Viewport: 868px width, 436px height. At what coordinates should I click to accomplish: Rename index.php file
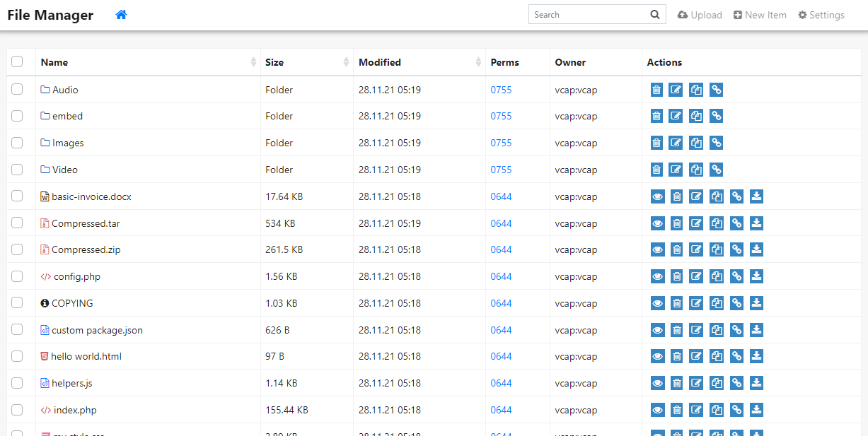click(696, 410)
